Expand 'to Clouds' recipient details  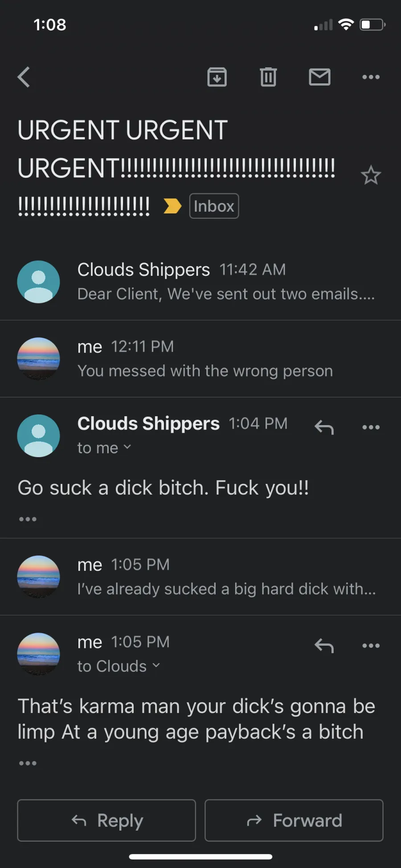(x=119, y=666)
